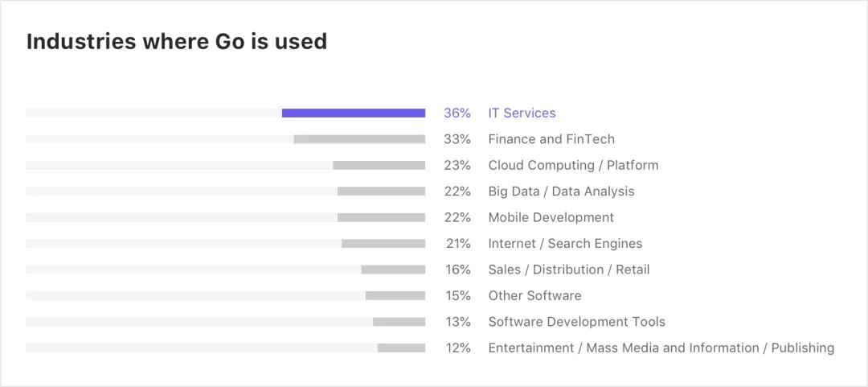868x387 pixels.
Task: Click the Big Data / Data Analysis label
Action: [561, 191]
